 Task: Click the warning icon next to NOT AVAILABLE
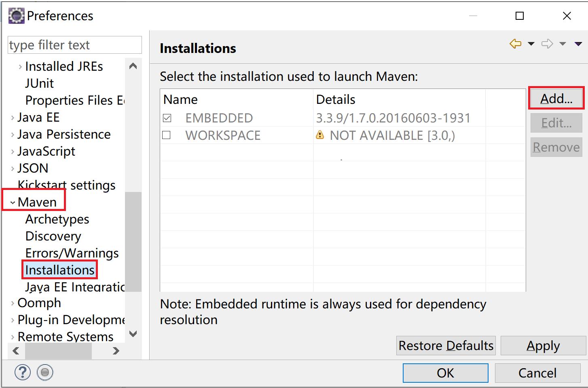click(x=320, y=135)
